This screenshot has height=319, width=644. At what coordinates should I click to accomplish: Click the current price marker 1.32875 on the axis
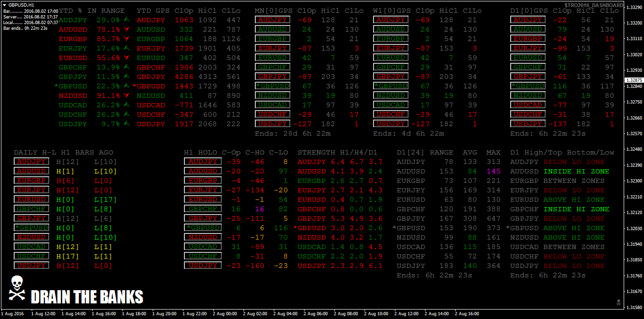[634, 80]
